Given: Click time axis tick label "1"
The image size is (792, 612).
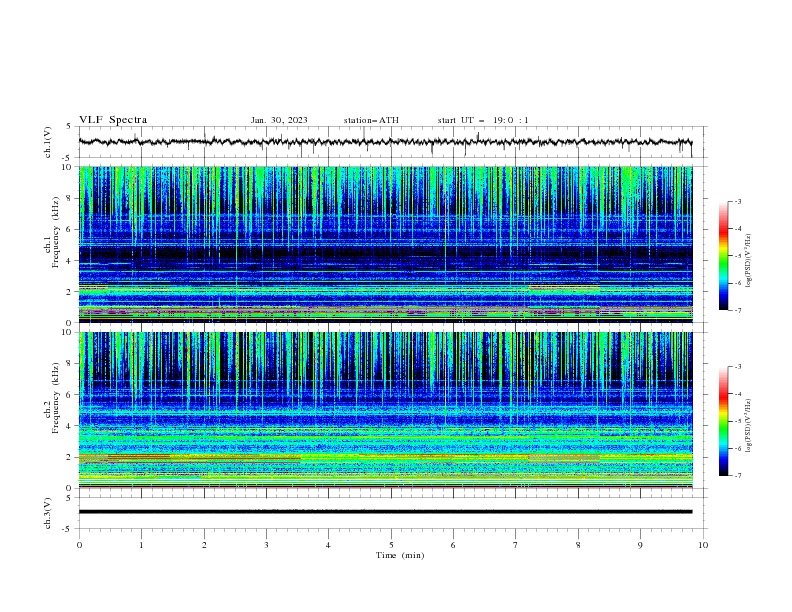Looking at the screenshot, I should pyautogui.click(x=141, y=545).
